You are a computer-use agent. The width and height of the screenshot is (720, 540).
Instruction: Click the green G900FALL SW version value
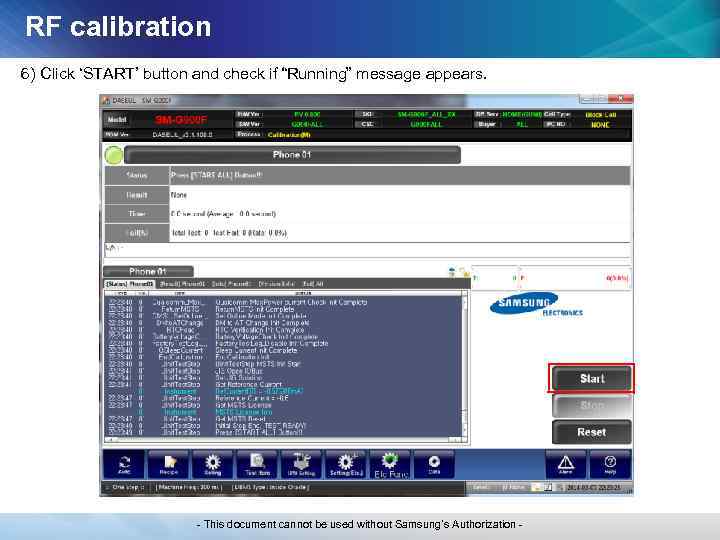[307, 124]
